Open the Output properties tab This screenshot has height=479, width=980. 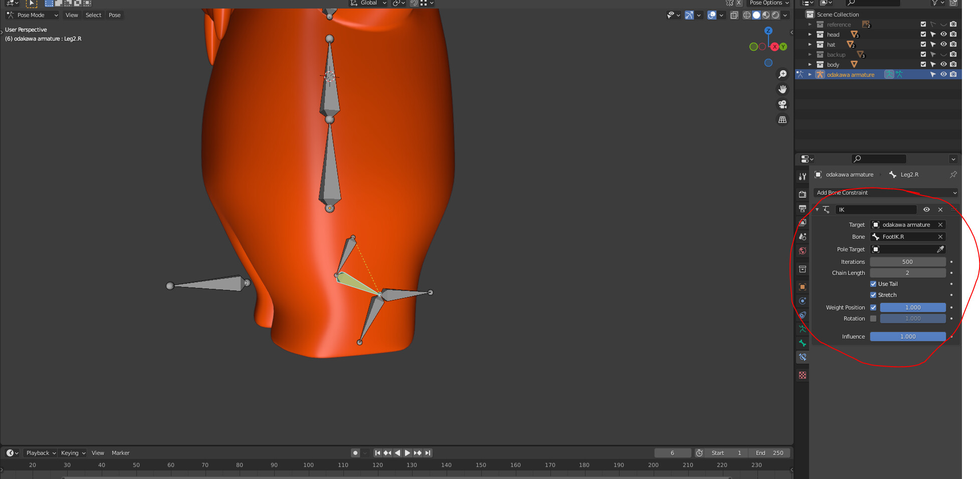[x=803, y=208]
